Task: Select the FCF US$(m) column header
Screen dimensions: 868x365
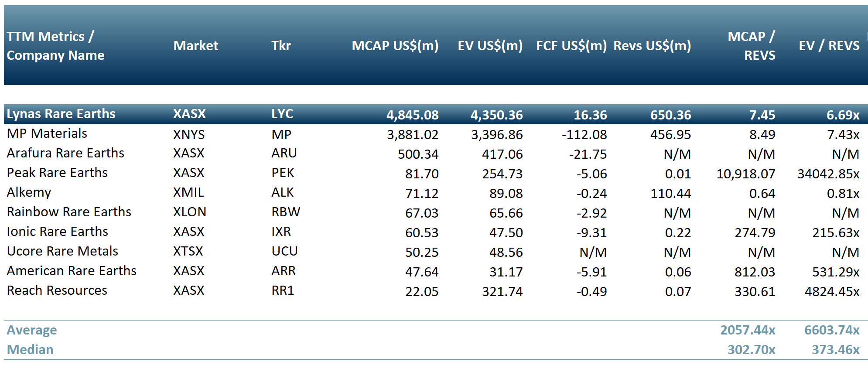Action: pyautogui.click(x=571, y=46)
